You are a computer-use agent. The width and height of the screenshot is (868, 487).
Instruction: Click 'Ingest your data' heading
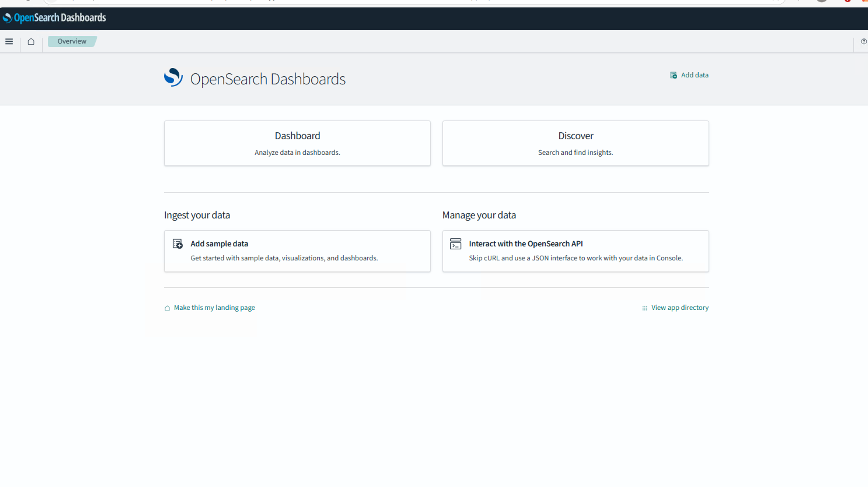[x=197, y=215]
